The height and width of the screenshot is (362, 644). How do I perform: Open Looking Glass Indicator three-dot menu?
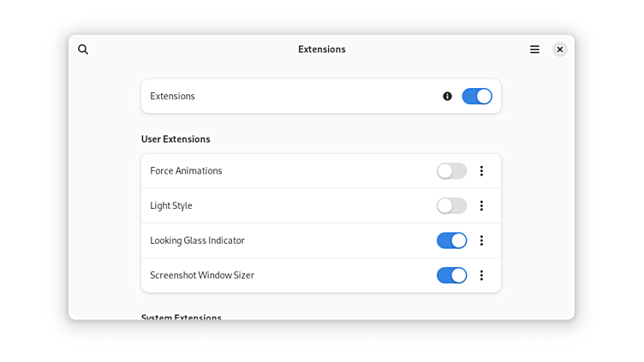point(481,240)
